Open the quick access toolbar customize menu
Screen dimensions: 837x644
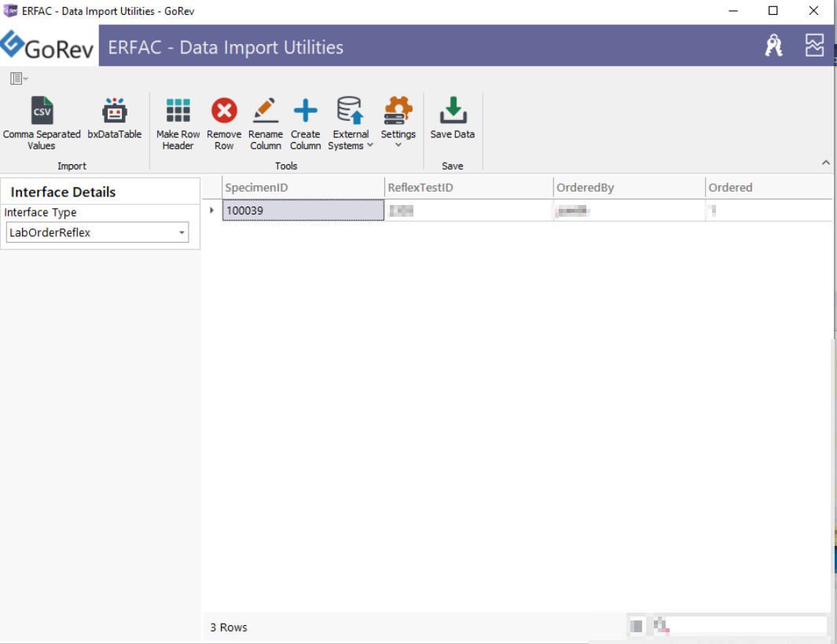point(19,79)
